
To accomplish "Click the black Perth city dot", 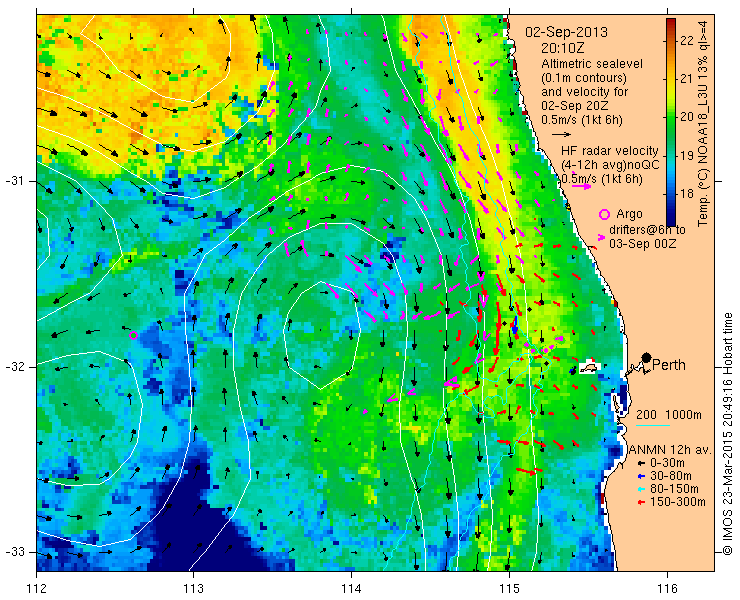I will [x=647, y=357].
